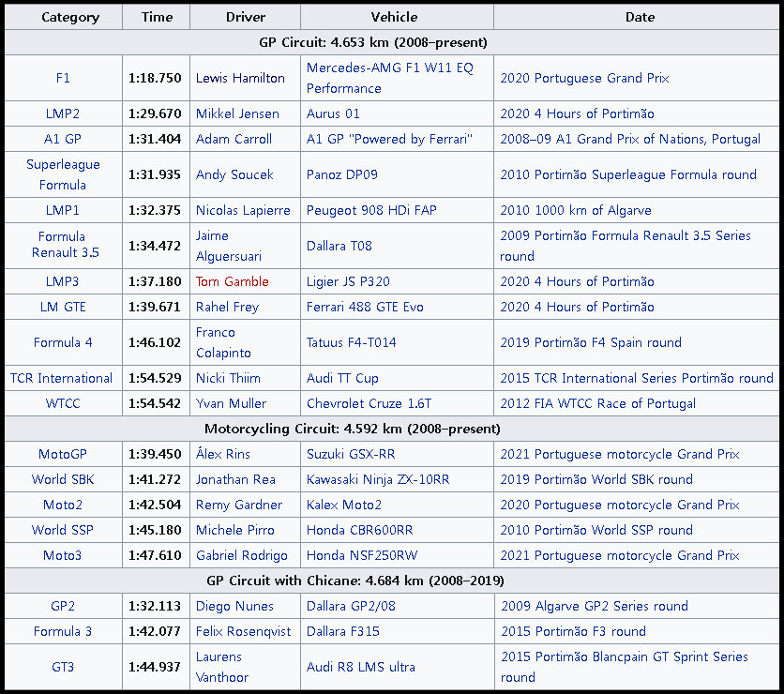784x694 pixels.
Task: Open 2008–09 A1 Grand Prix of Nations, Portugal
Action: (x=630, y=139)
